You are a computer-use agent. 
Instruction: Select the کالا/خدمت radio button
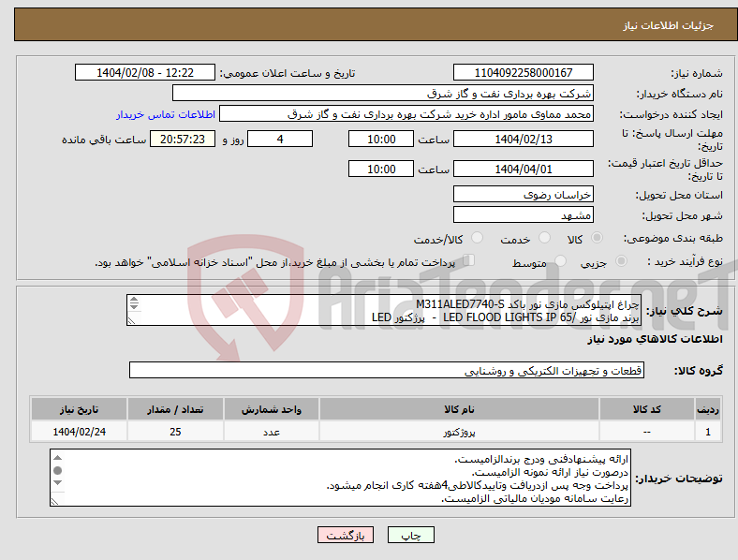477,238
